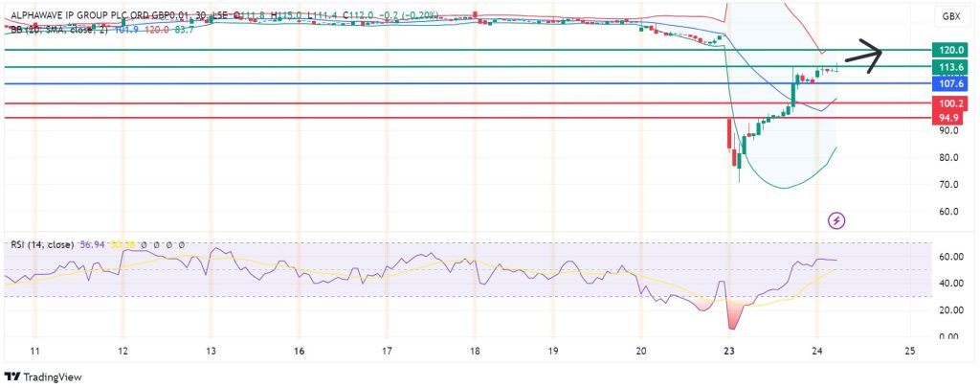Select the 94.9 red price label

coord(947,118)
